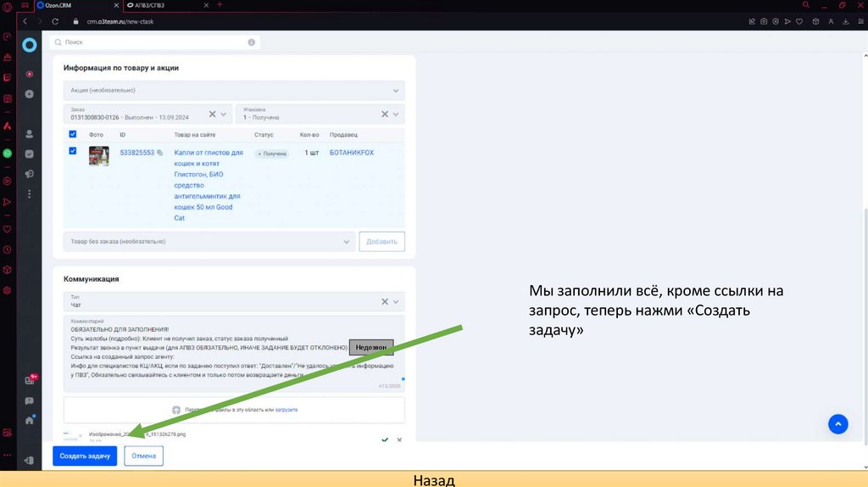Click the Товар на сайте column header
Image resolution: width=868 pixels, height=487 pixels.
(194, 135)
